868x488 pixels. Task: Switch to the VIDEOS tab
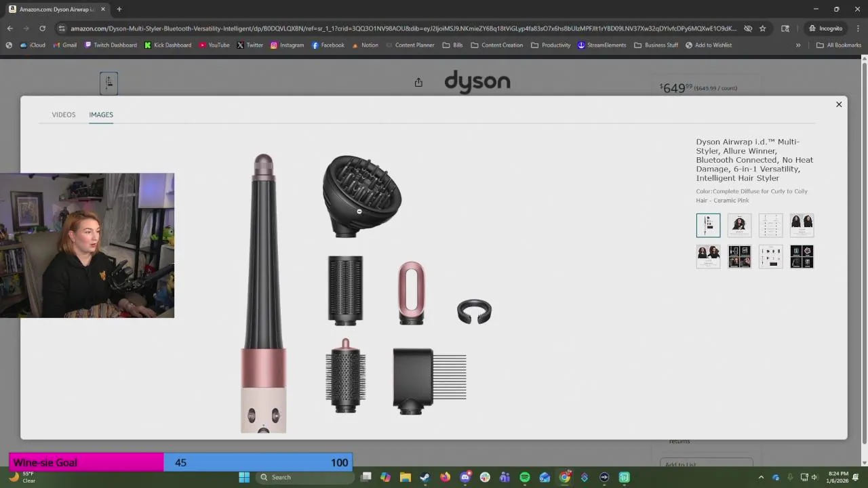tap(64, 115)
